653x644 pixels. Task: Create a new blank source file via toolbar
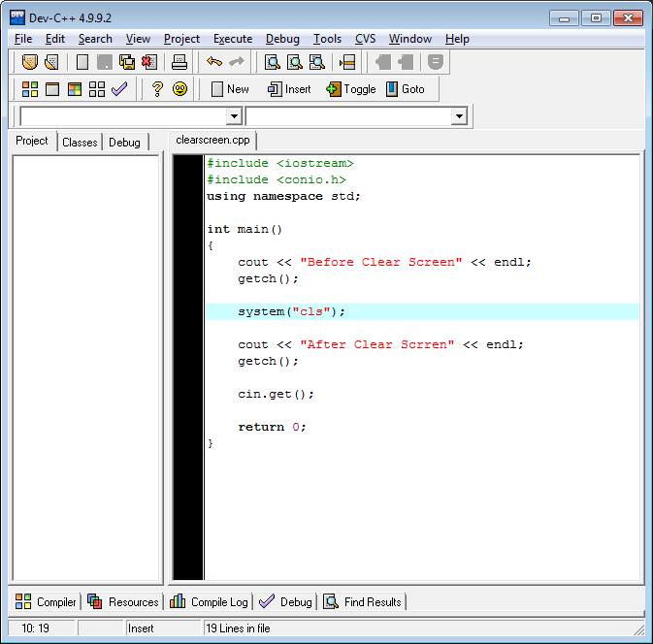pyautogui.click(x=82, y=62)
